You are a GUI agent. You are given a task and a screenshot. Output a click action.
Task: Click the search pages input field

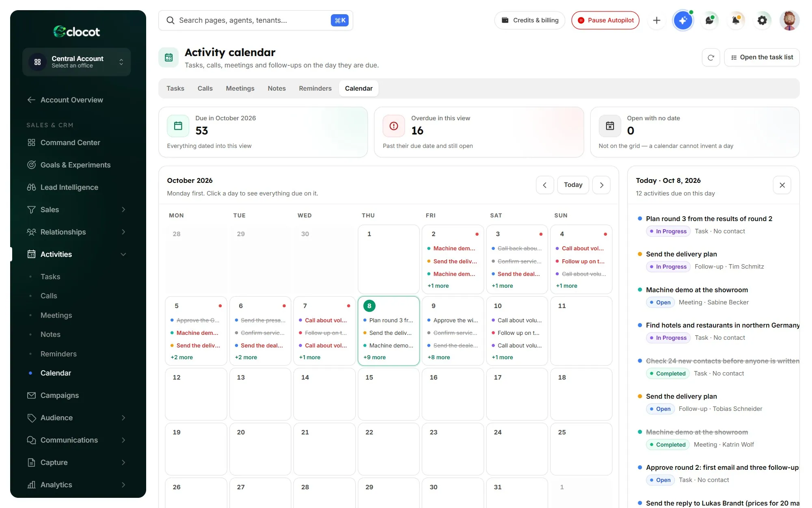256,20
